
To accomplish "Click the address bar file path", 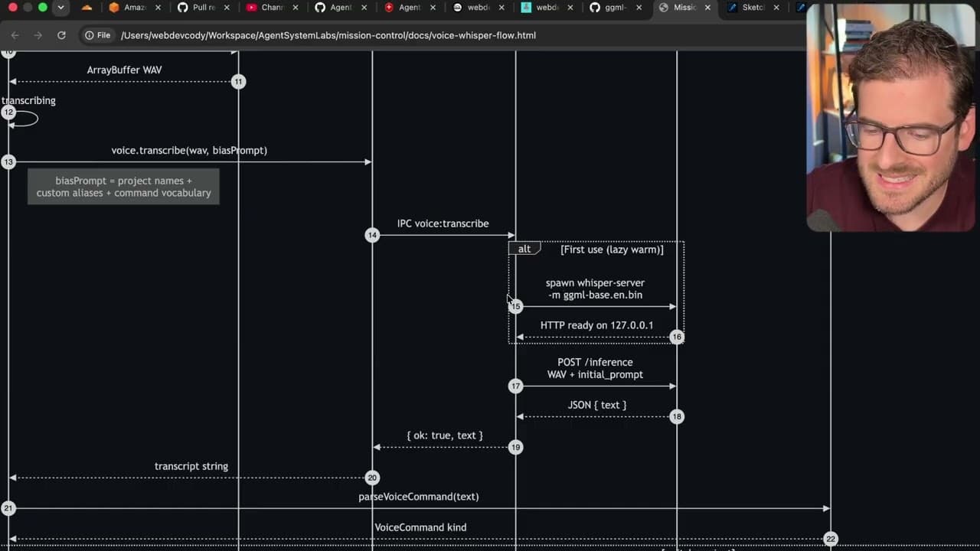I will pos(328,35).
